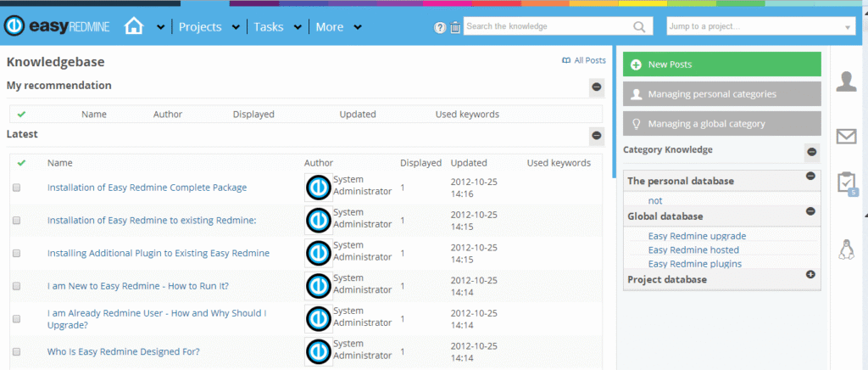Open the task checklist icon in sidebar

point(846,183)
